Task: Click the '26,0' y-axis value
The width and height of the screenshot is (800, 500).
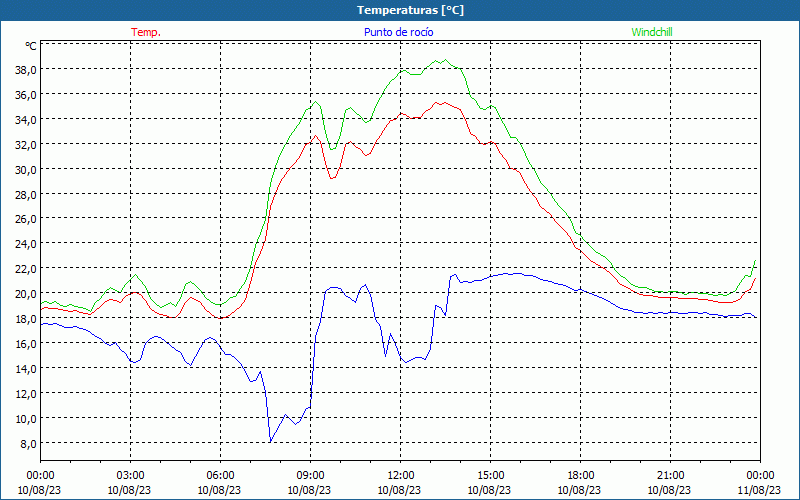Action: [x=26, y=219]
